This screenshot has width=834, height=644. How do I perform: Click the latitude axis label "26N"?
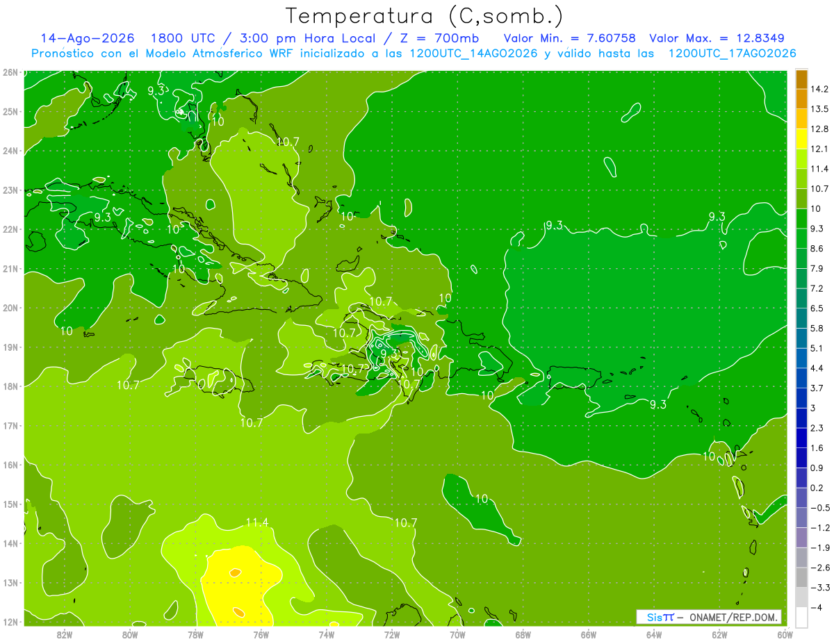pyautogui.click(x=10, y=72)
